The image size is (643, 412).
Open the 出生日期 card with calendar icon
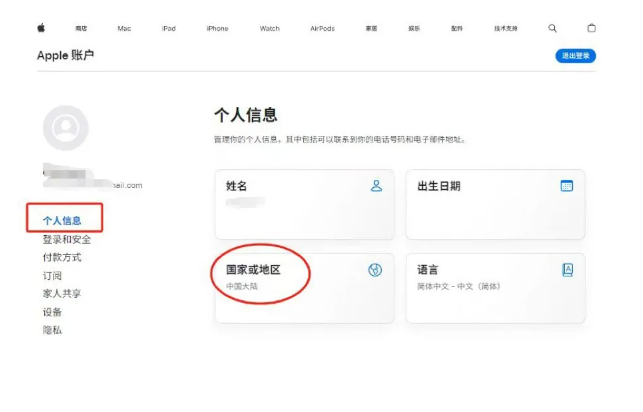coord(495,204)
